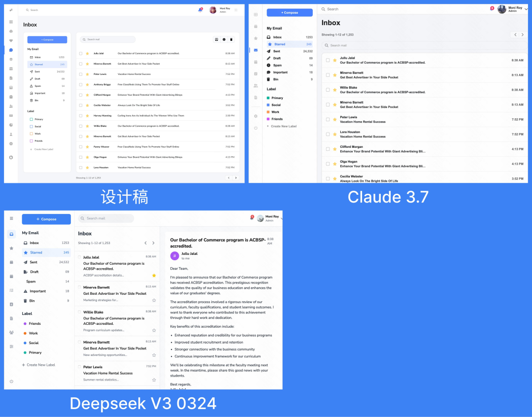Viewport: 532px width, 417px height.
Task: Click info icon in design draft mail toolbar
Action: point(224,39)
